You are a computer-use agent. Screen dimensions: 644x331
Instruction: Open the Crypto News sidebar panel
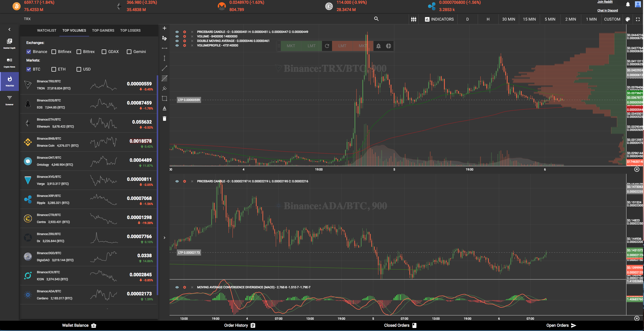click(x=9, y=63)
